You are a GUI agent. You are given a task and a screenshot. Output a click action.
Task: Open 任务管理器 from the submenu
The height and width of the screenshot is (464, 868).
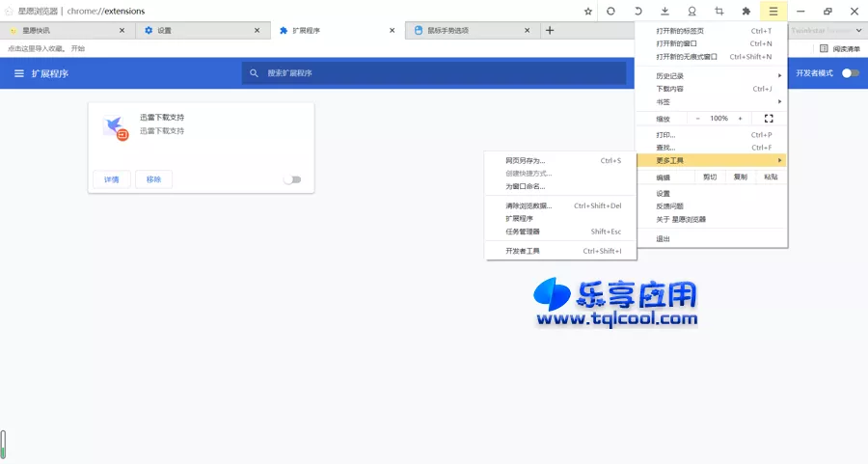560,232
